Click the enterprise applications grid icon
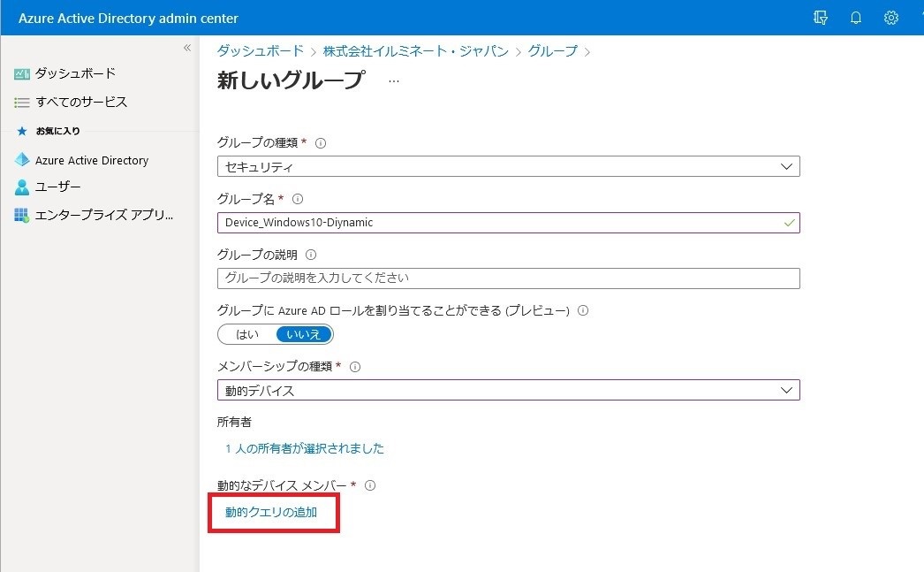Viewport: 924px width, 572px height. point(22,215)
